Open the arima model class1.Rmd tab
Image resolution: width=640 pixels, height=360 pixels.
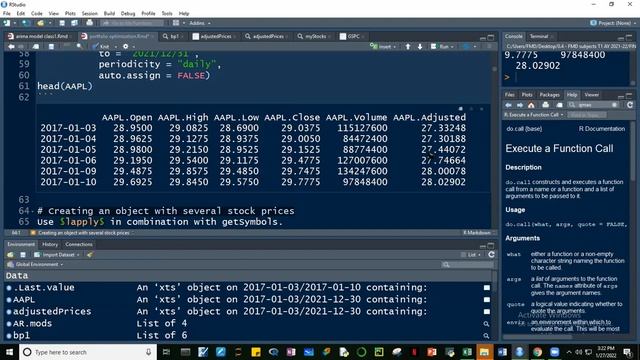coord(41,36)
